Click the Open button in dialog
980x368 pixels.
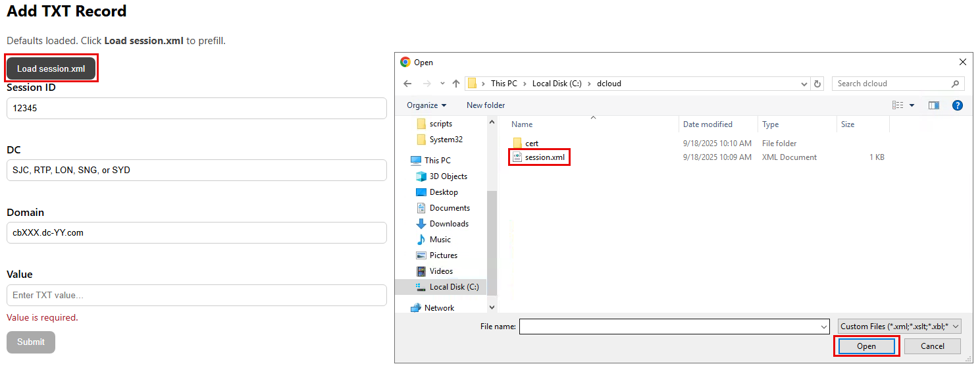pyautogui.click(x=866, y=346)
